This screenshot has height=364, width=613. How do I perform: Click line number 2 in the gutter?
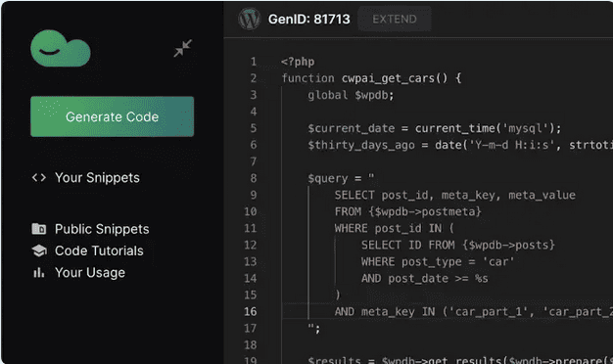254,78
